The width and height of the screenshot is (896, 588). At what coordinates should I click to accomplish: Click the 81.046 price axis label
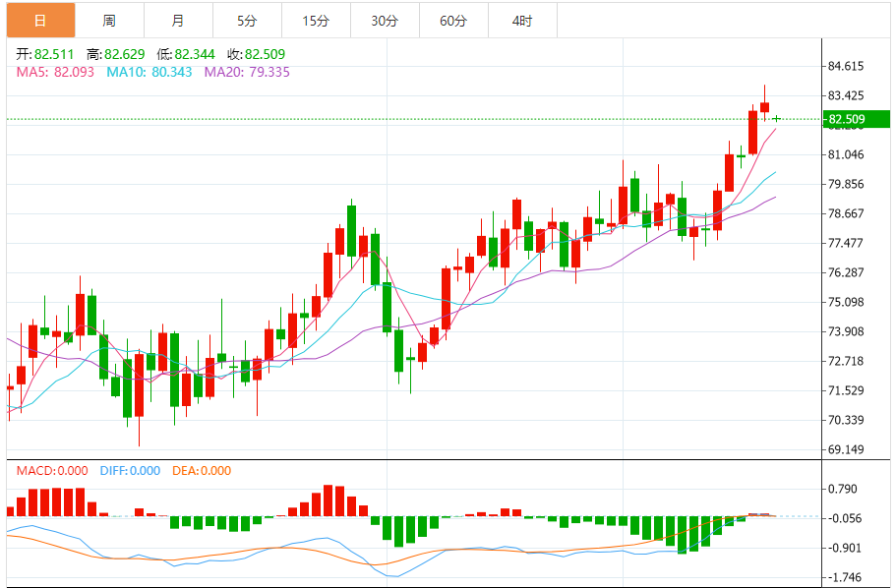pos(846,154)
